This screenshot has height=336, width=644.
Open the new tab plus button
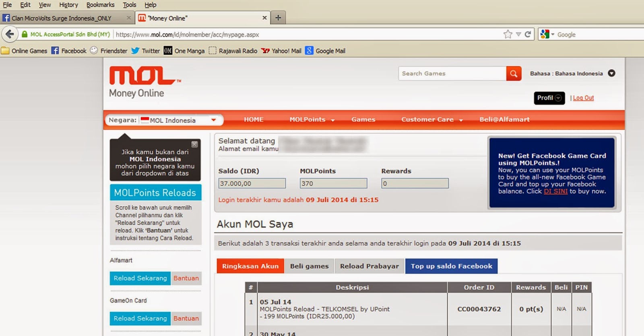278,18
